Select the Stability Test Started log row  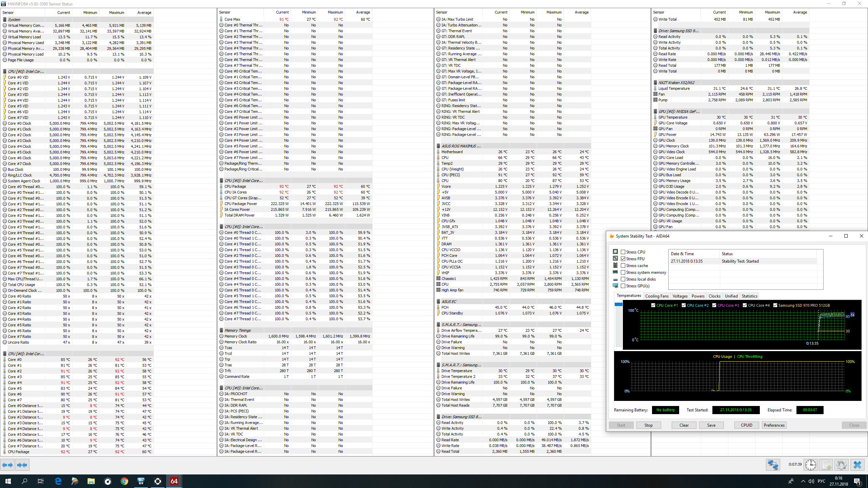click(x=740, y=261)
